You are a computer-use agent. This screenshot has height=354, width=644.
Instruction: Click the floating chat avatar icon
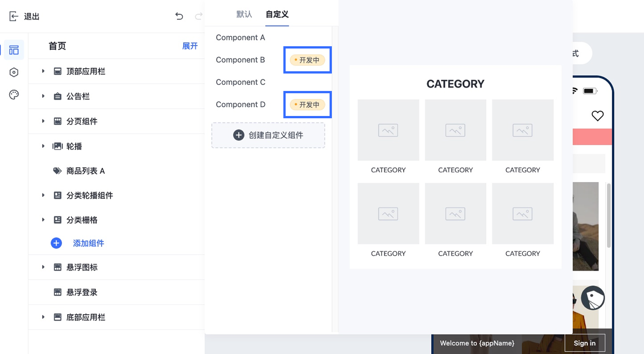coord(593,298)
